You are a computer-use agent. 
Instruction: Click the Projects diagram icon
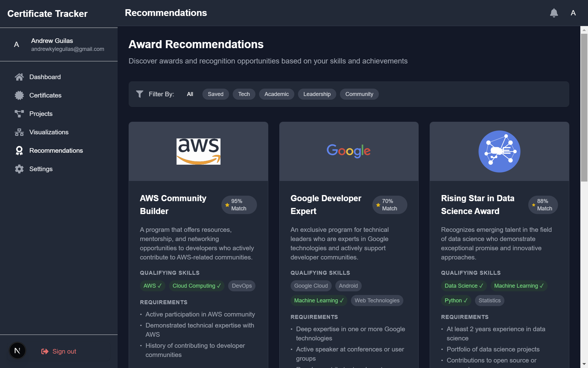click(19, 114)
